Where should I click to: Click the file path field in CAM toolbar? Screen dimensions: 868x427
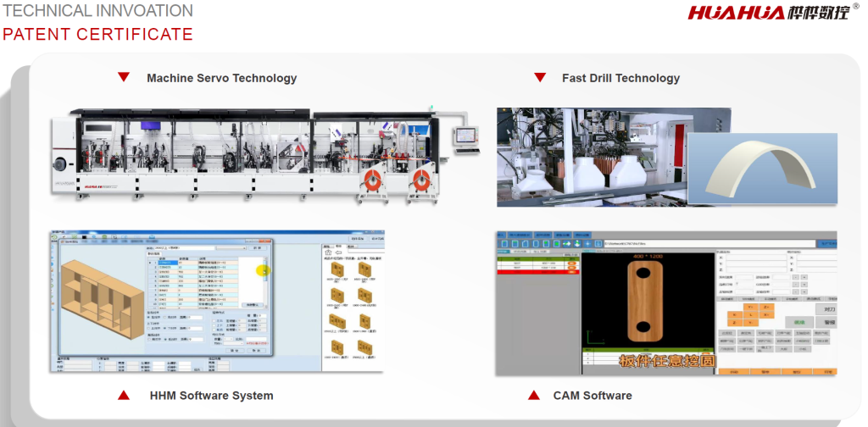tap(695, 244)
